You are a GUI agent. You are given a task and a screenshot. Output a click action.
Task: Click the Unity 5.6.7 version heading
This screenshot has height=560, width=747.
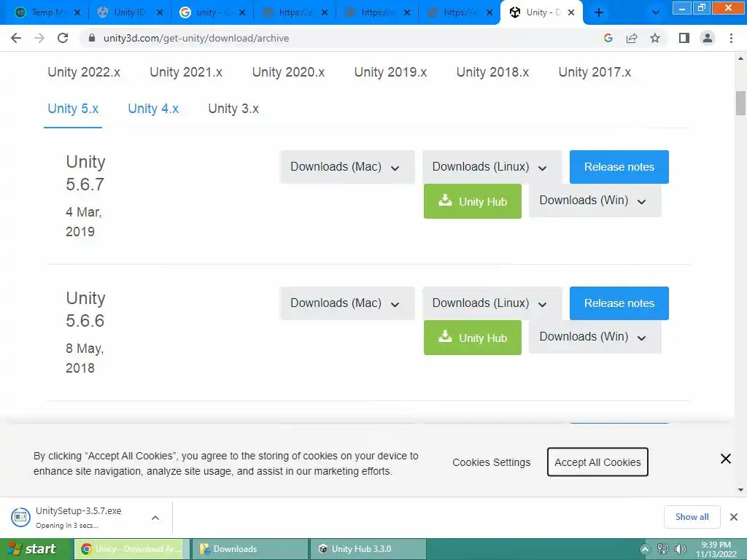click(x=85, y=173)
